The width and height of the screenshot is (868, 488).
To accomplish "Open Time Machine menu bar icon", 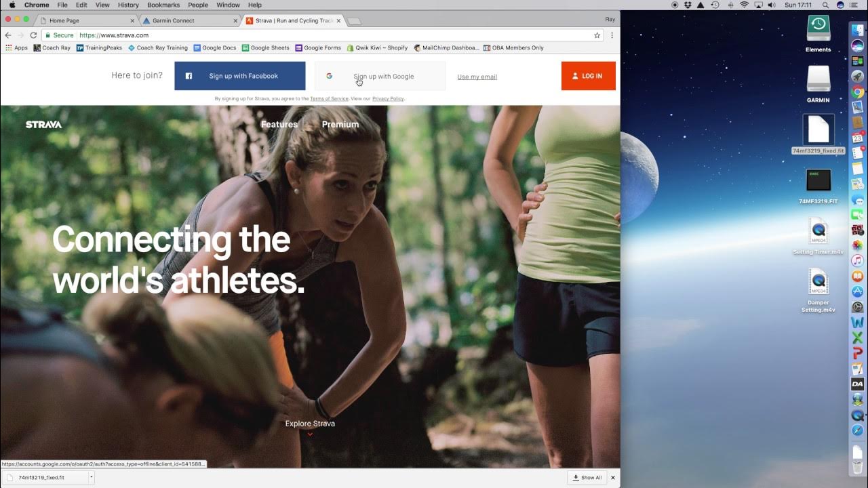I will (715, 5).
